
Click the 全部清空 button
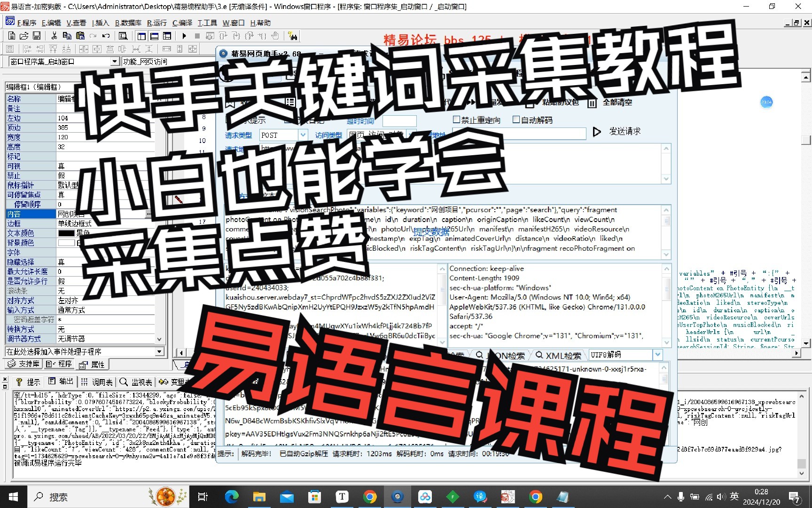pos(610,103)
